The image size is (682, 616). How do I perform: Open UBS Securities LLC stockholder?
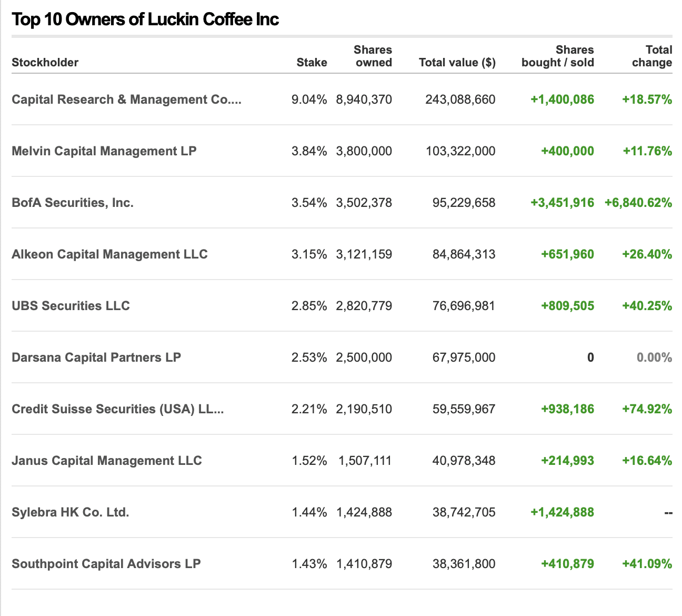click(x=71, y=306)
